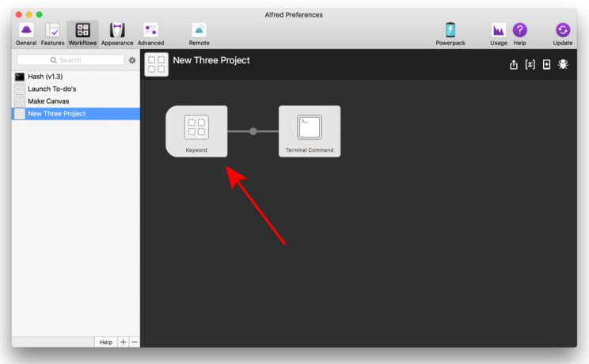Open the workflow variables [x] icon

pyautogui.click(x=530, y=65)
